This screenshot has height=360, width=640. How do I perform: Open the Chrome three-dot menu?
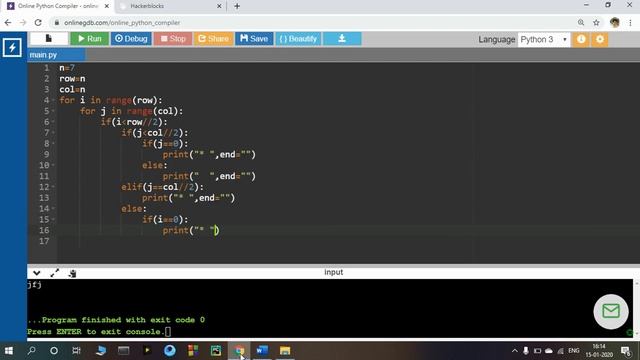(x=631, y=23)
